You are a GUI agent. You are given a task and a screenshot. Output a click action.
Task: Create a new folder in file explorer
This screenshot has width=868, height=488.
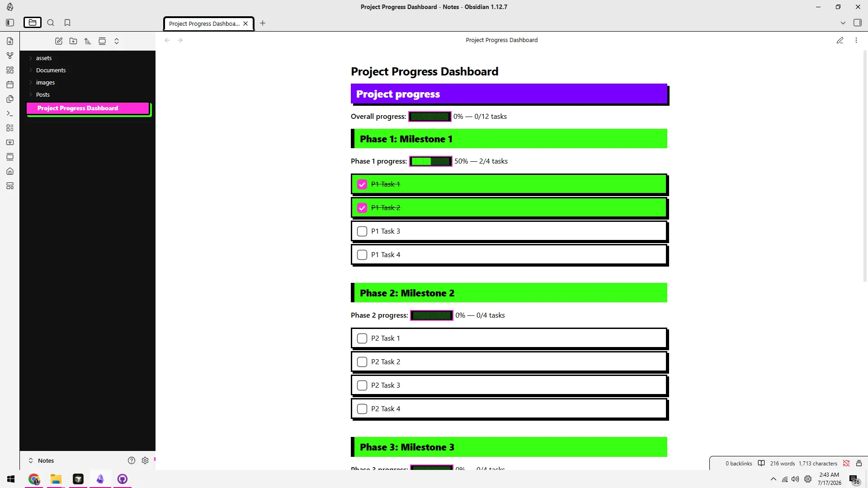pyautogui.click(x=73, y=41)
